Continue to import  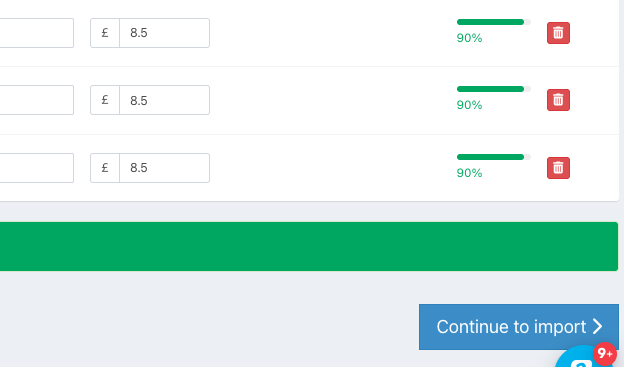point(519,327)
